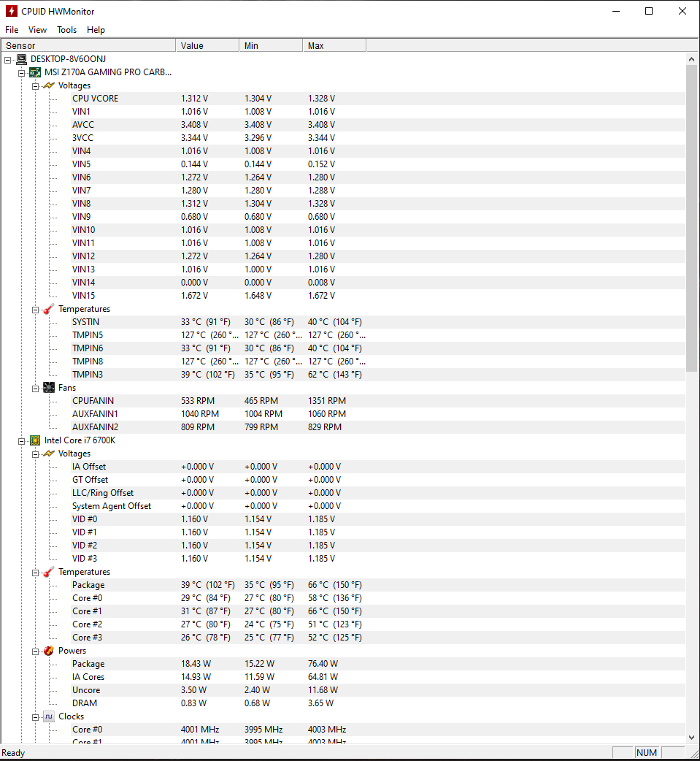The image size is (700, 761).
Task: Collapse the Intel Core i7 6700K node
Action: [x=21, y=441]
